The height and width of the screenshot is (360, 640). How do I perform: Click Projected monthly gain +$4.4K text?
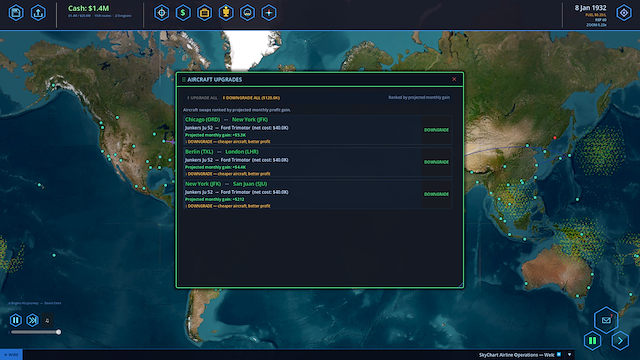point(216,167)
